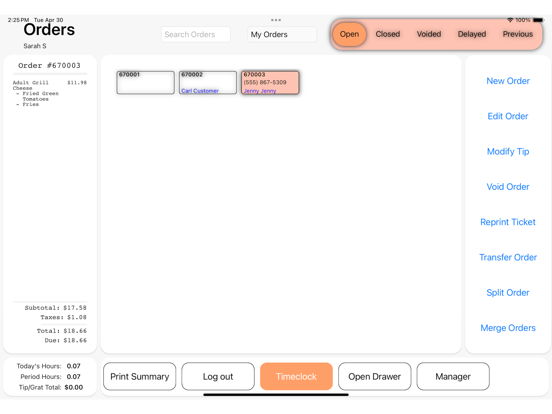Click the Order #670003 receipt header

click(49, 65)
